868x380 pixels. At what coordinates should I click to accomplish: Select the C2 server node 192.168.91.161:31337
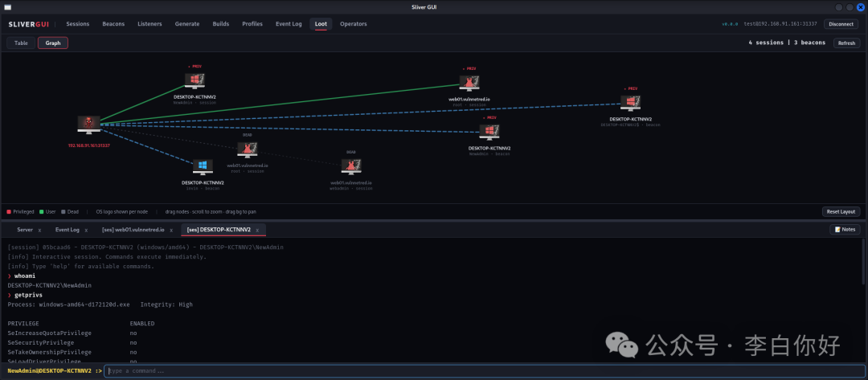coord(88,125)
